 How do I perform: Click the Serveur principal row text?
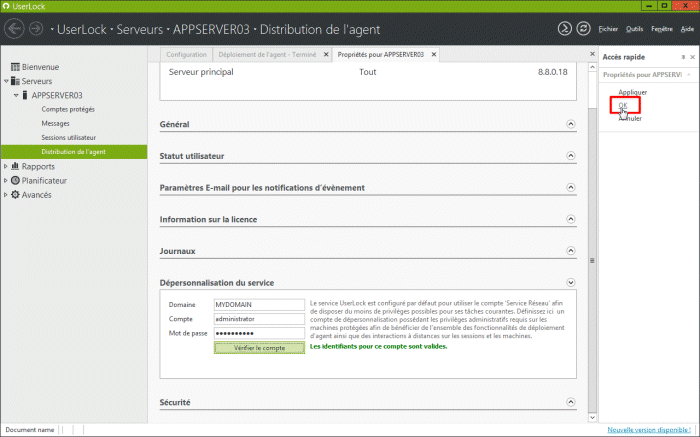pos(201,72)
